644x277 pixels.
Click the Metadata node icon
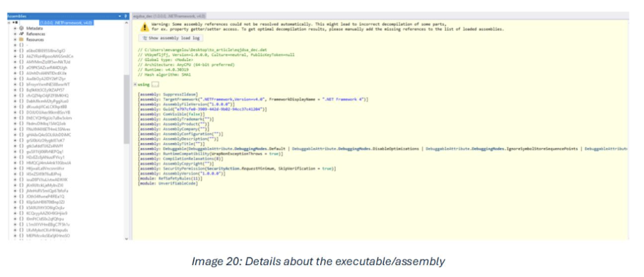coord(21,28)
